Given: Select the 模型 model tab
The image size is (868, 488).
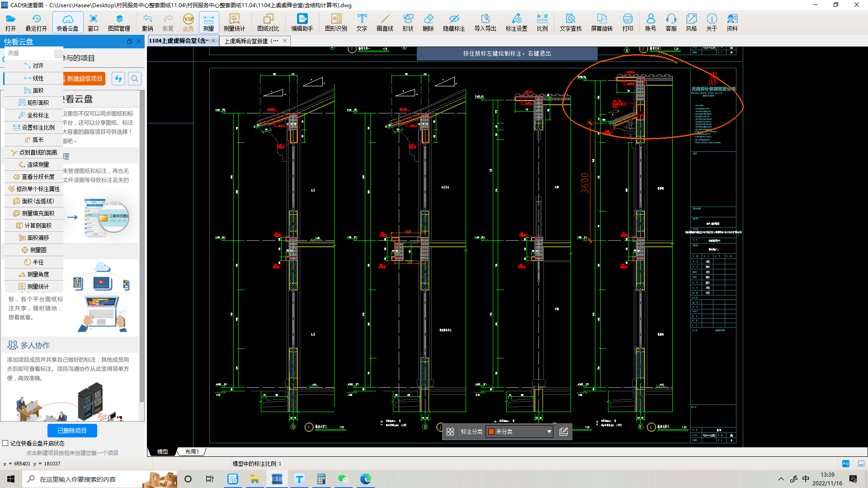Looking at the screenshot, I should 162,451.
